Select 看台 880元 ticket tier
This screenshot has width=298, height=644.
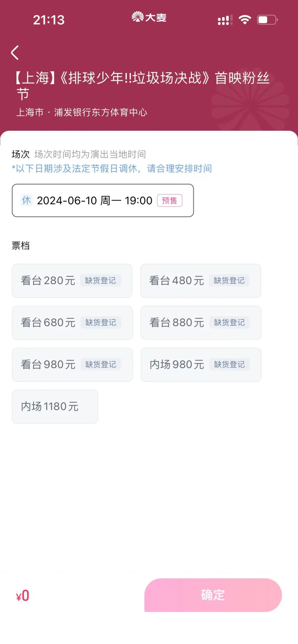tap(177, 323)
